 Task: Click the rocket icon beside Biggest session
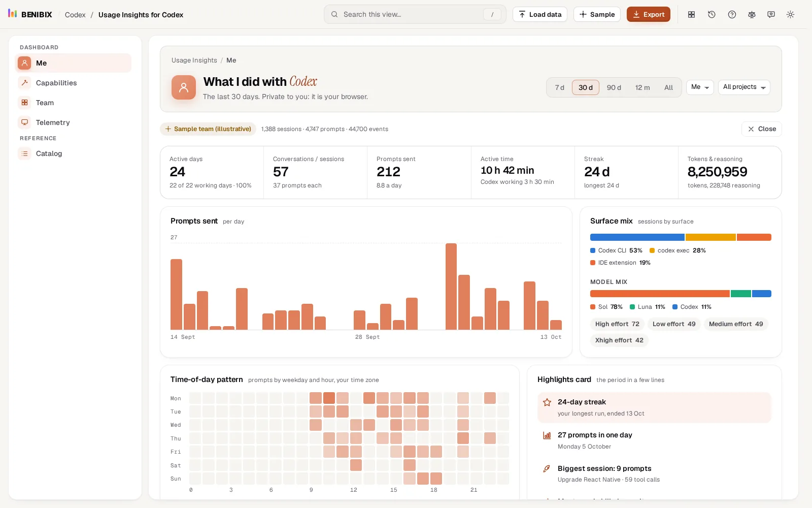pos(547,469)
